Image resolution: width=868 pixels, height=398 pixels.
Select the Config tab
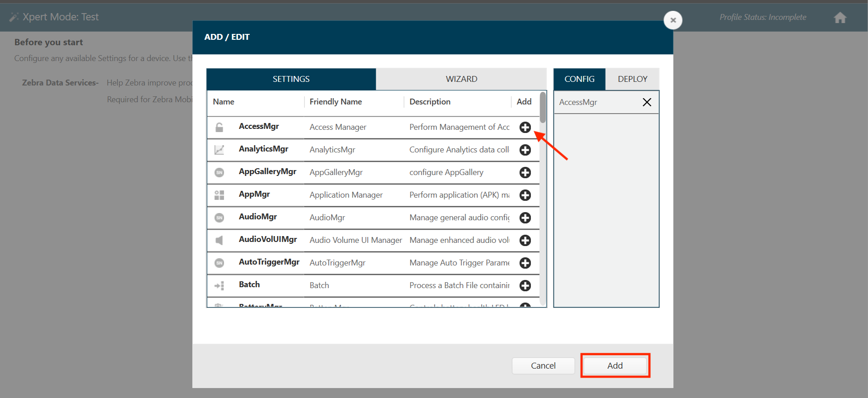click(579, 79)
